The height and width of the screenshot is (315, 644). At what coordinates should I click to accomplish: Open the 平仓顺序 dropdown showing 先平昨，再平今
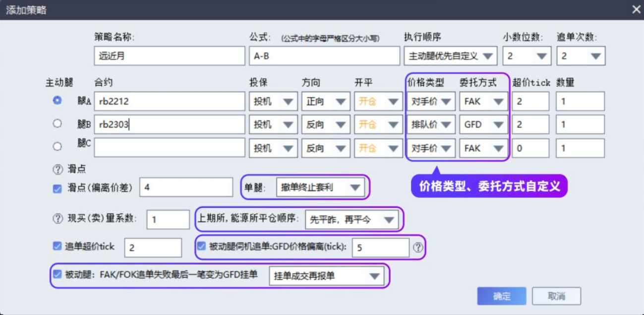tap(351, 219)
